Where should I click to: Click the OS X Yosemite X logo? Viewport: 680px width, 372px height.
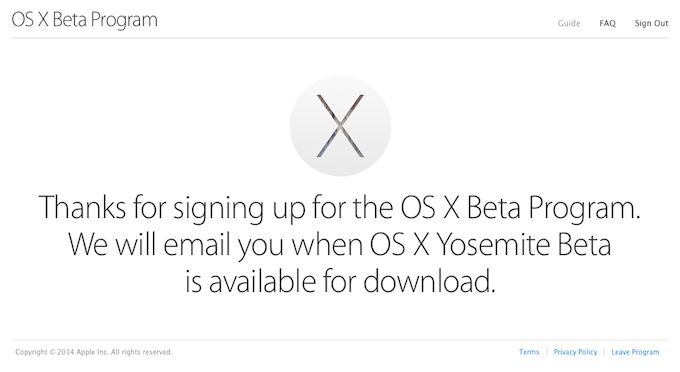pyautogui.click(x=340, y=126)
